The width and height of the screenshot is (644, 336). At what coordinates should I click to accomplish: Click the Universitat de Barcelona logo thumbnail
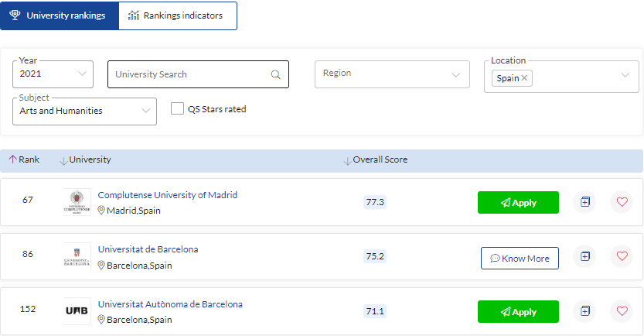(x=77, y=256)
